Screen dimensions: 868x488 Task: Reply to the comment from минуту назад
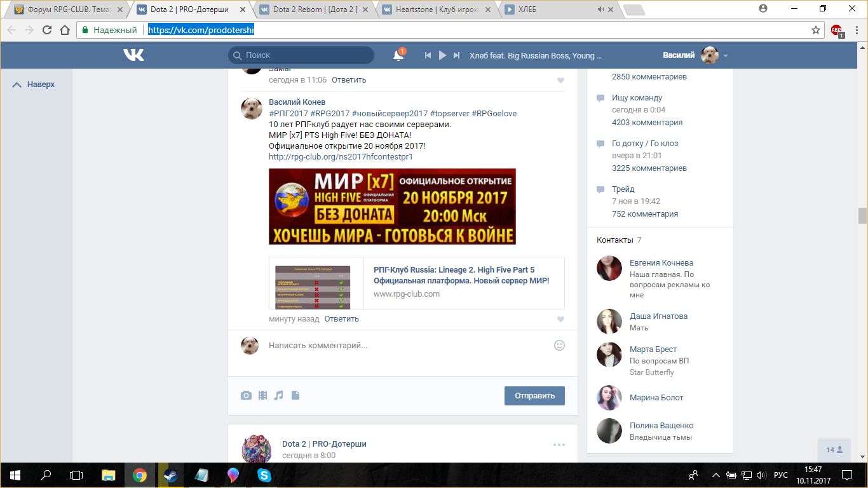point(342,319)
